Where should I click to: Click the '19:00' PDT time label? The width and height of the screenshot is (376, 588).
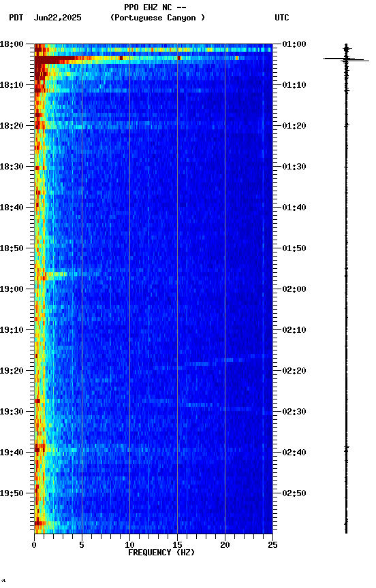pyautogui.click(x=12, y=289)
